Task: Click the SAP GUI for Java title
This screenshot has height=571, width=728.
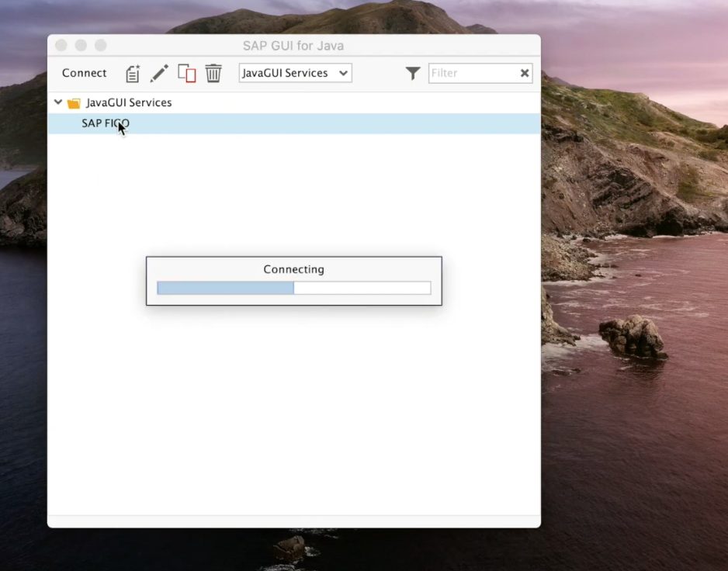Action: click(293, 46)
